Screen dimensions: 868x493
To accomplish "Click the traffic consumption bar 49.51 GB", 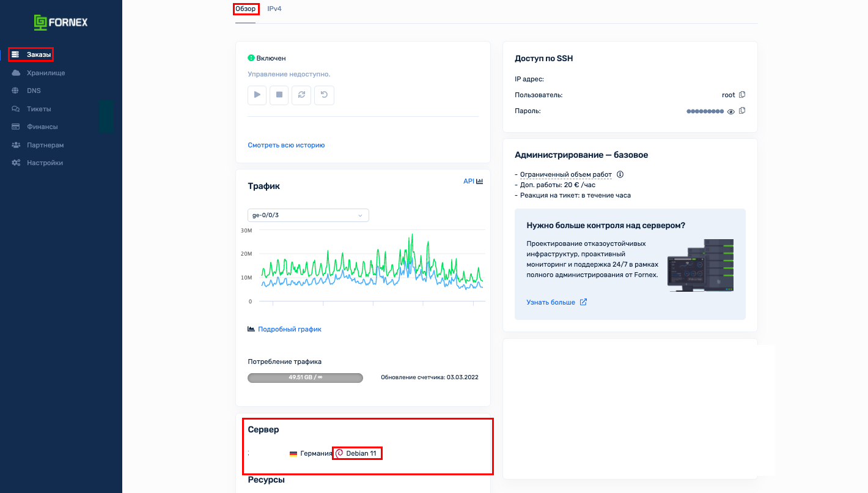I will (305, 378).
